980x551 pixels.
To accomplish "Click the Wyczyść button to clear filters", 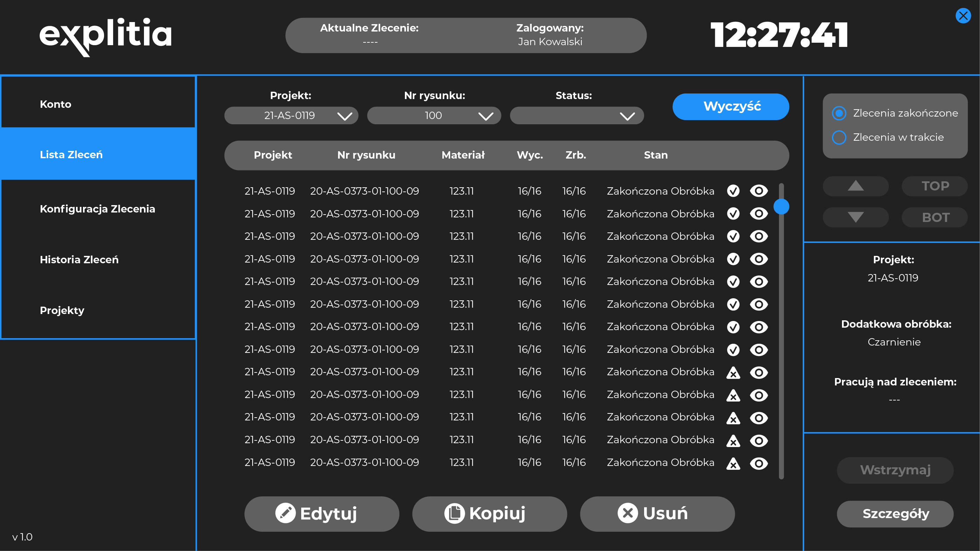I will click(x=730, y=106).
